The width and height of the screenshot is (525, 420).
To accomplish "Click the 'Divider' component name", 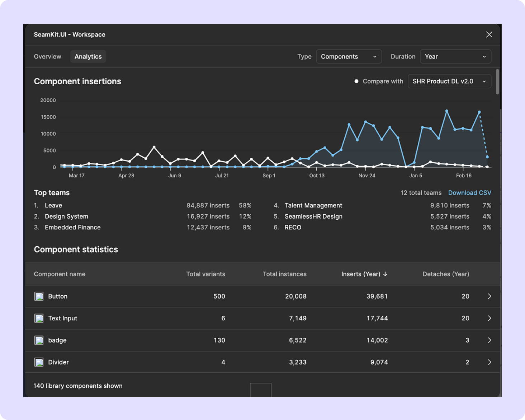I will coord(58,362).
